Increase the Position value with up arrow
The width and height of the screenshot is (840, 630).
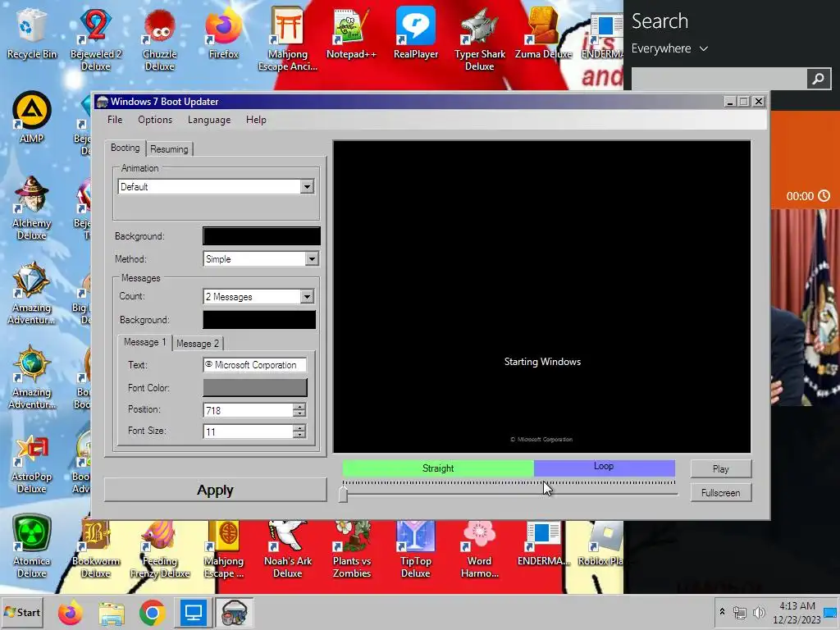click(299, 407)
